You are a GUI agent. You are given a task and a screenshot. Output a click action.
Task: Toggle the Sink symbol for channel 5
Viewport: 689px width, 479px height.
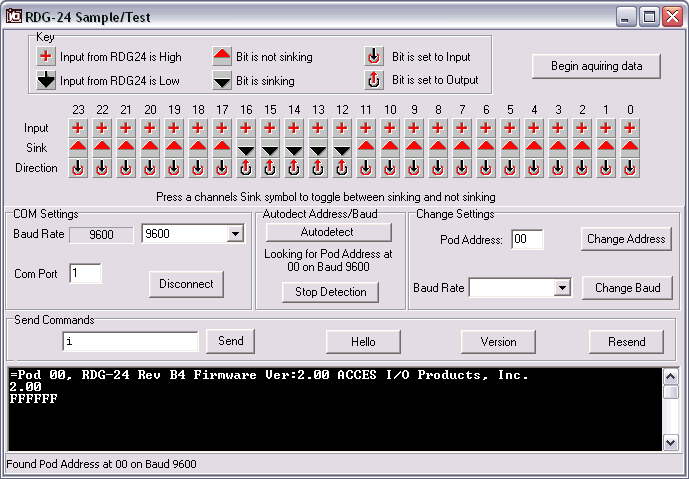click(510, 148)
